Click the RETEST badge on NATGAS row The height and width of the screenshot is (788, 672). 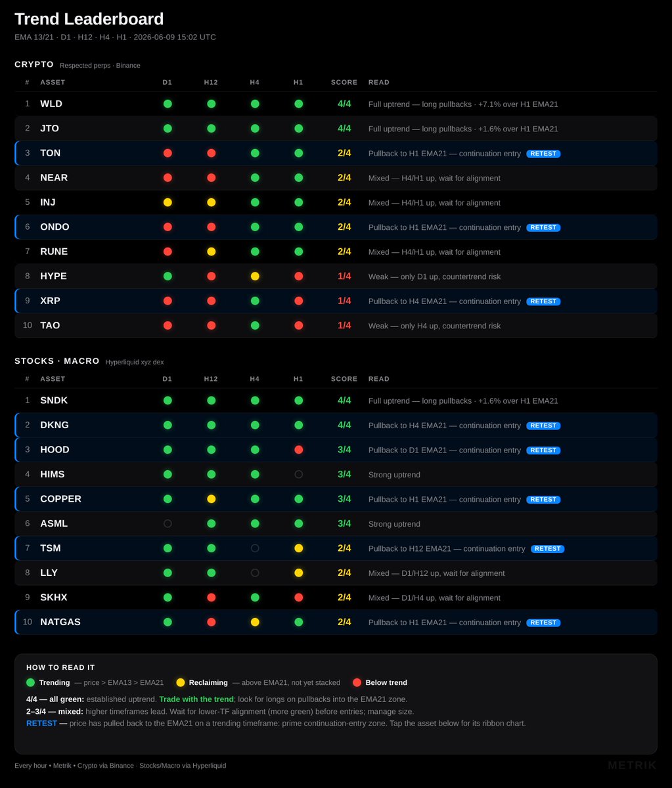click(x=543, y=623)
